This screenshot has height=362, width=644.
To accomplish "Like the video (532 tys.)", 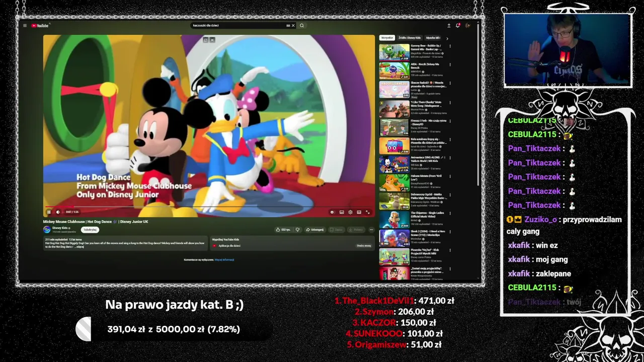I will pos(283,230).
